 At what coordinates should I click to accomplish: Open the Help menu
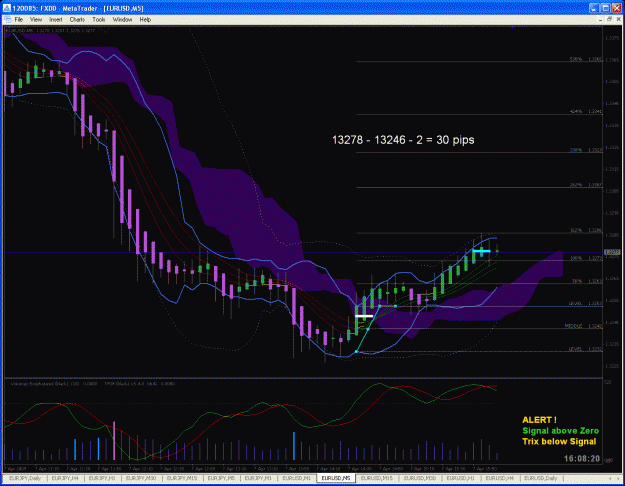point(145,20)
